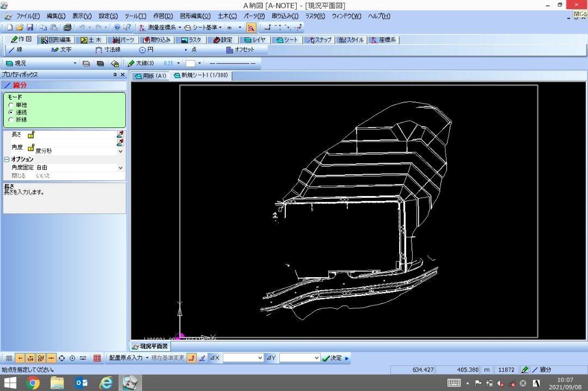Open the ラスタ(R) menu
Image resolution: width=588 pixels, height=391 pixels.
point(315,16)
